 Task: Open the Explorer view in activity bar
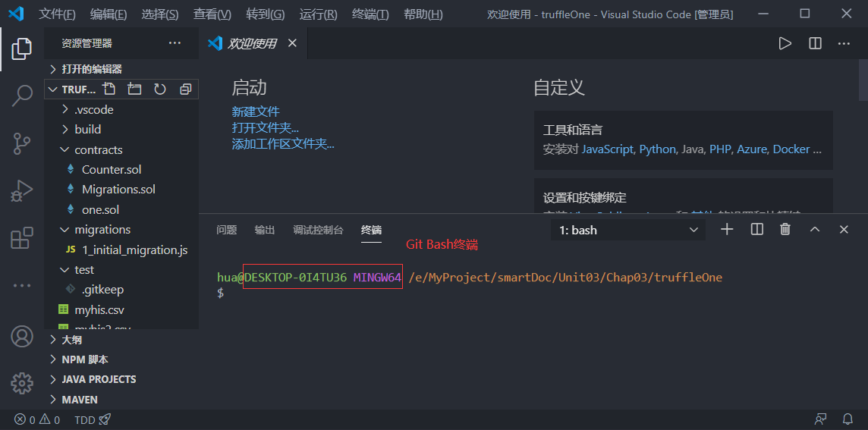[21, 49]
